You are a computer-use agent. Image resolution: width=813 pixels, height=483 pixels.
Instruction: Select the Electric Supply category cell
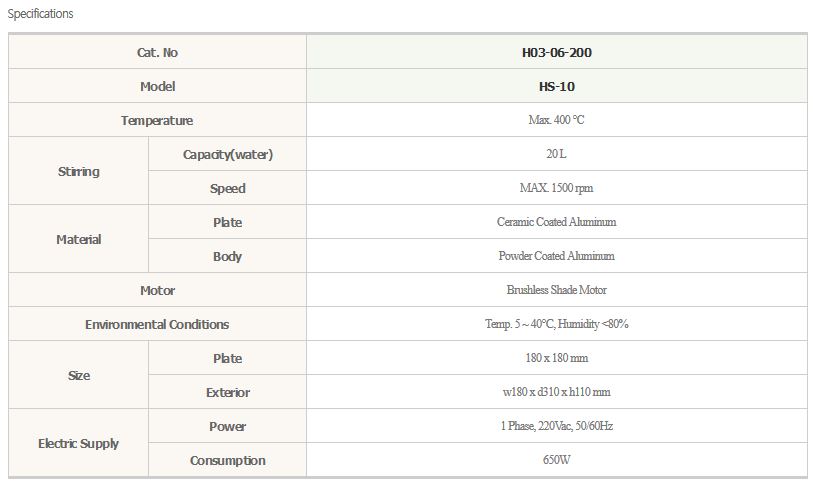point(79,443)
